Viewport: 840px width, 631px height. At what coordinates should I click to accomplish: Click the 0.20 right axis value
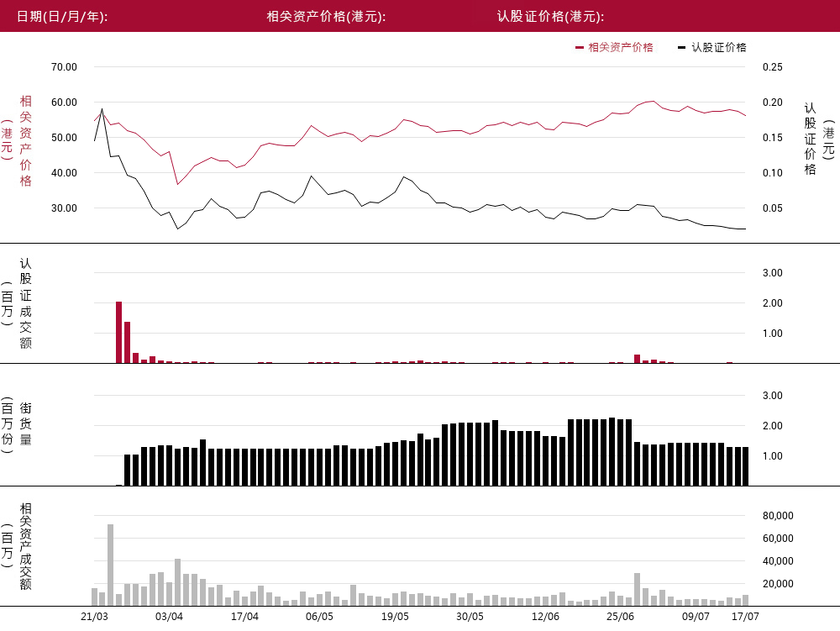(x=773, y=103)
